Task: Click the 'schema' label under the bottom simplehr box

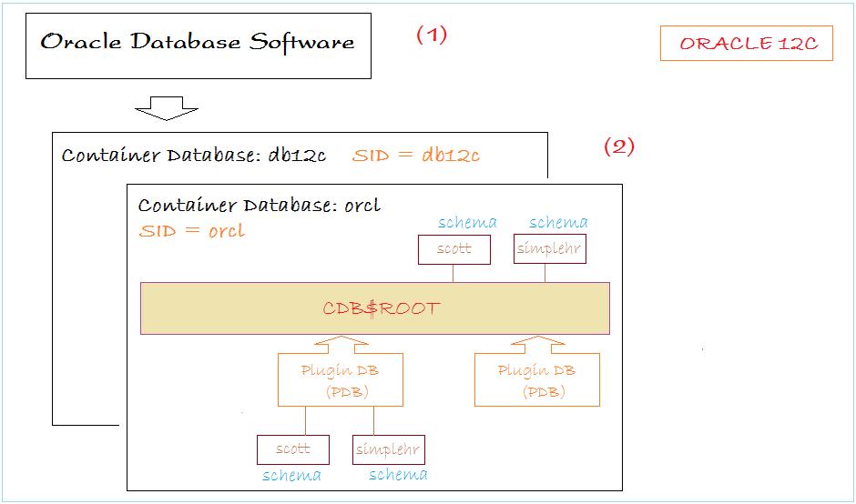Action: click(398, 475)
